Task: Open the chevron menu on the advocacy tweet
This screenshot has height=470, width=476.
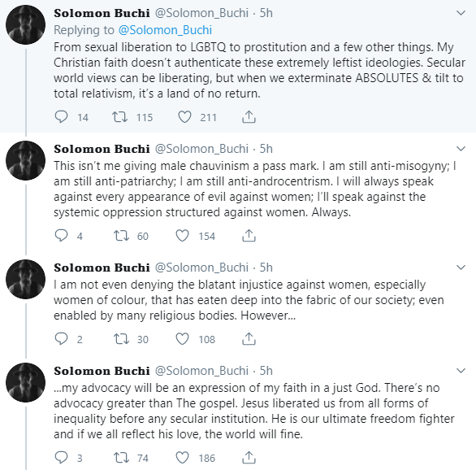Action: click(461, 371)
